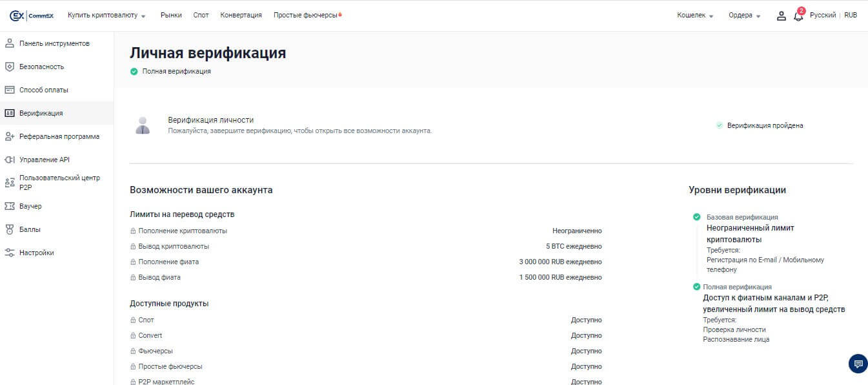868x385 pixels.
Task: Open Способ оплаты in the sidebar
Action: (x=43, y=90)
